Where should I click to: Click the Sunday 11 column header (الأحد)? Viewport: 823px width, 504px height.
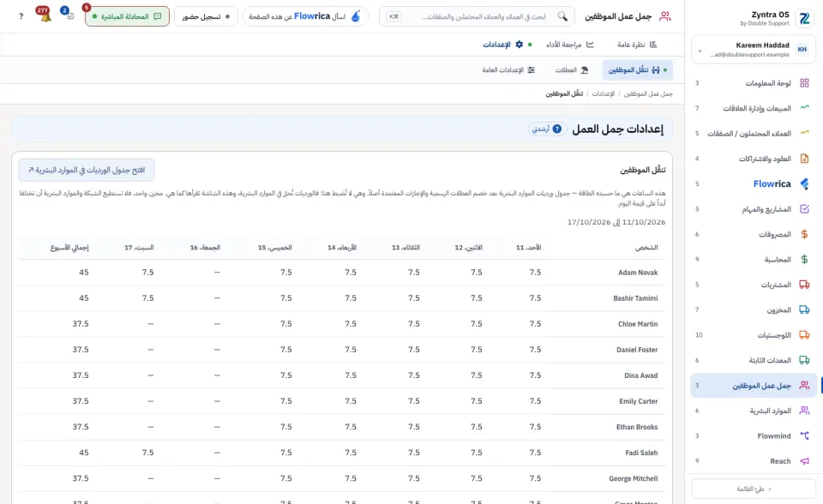click(x=529, y=247)
